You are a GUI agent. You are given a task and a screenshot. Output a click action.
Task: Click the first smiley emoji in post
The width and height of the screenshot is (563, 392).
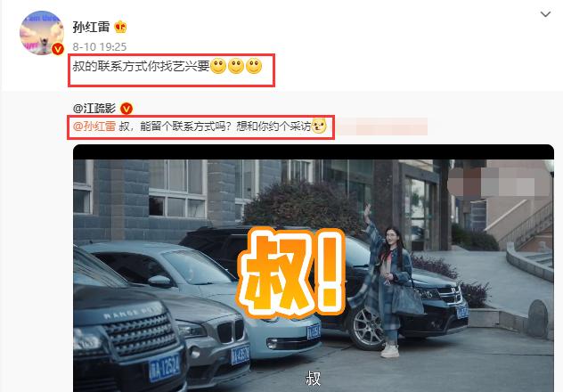tap(218, 66)
